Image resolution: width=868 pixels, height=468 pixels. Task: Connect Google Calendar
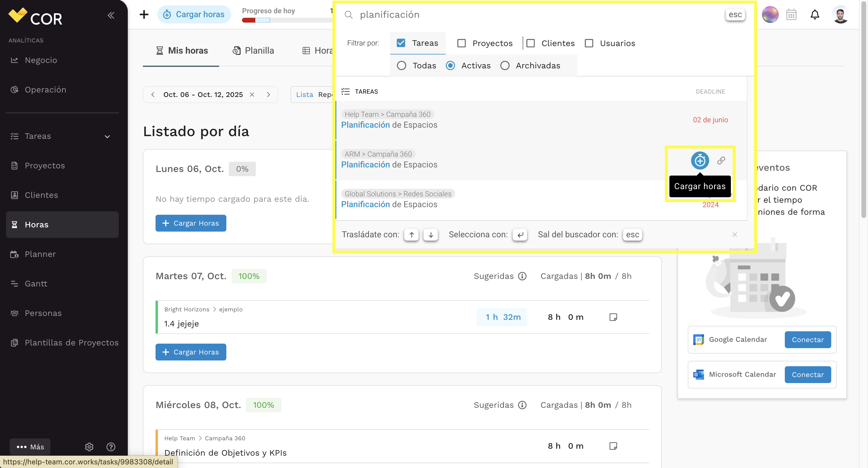tap(808, 340)
